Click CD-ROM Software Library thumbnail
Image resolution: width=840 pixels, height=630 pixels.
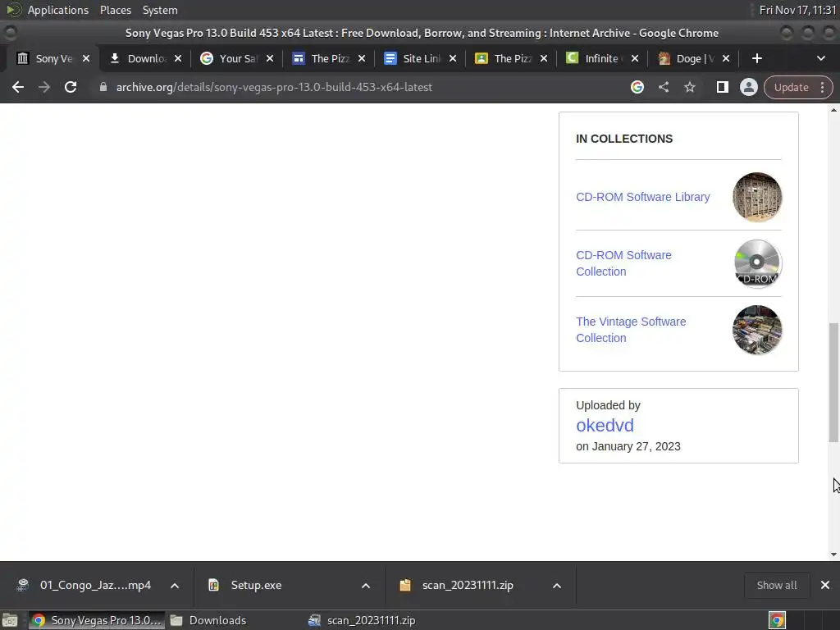[757, 197]
